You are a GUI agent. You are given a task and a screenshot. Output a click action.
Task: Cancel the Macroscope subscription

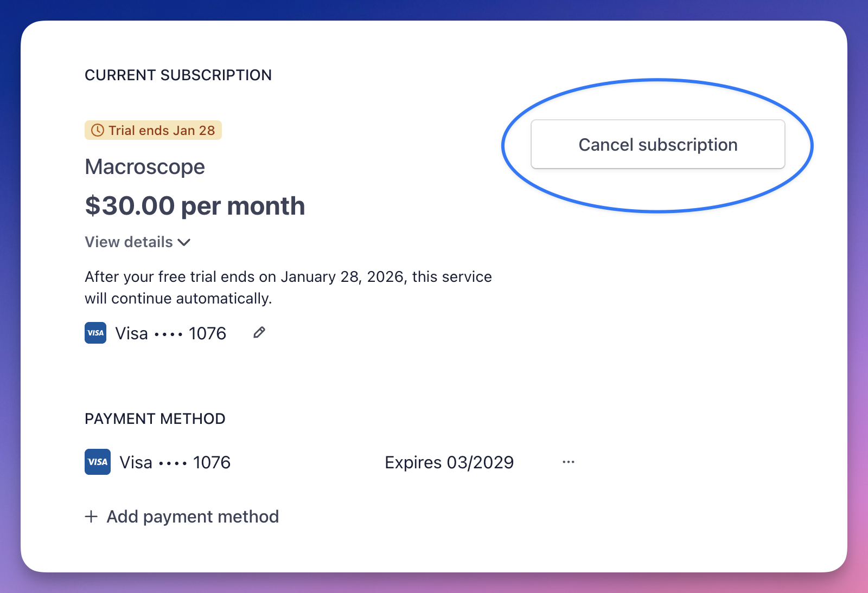tap(658, 144)
